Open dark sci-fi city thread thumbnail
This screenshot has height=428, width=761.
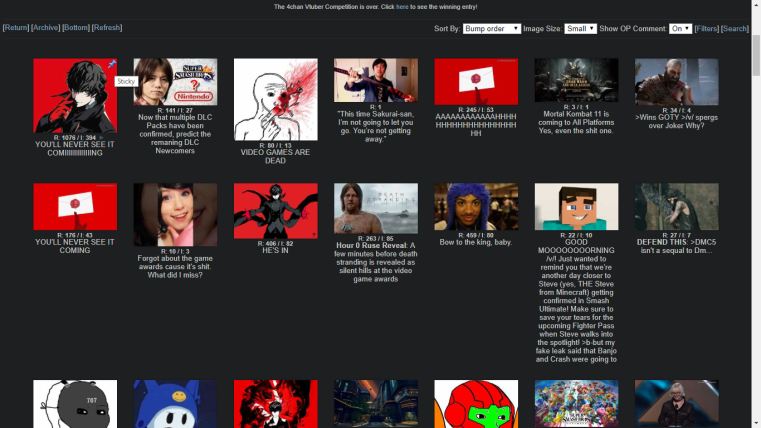pyautogui.click(x=376, y=403)
